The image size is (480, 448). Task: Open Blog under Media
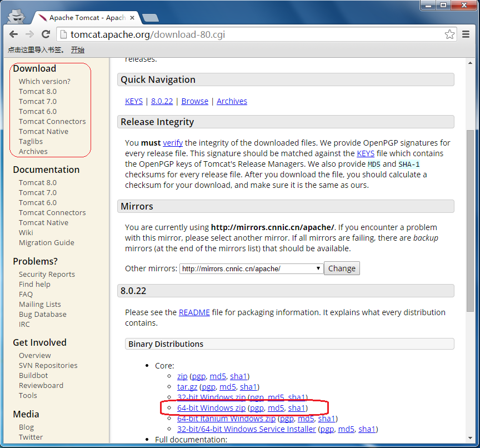[26, 427]
